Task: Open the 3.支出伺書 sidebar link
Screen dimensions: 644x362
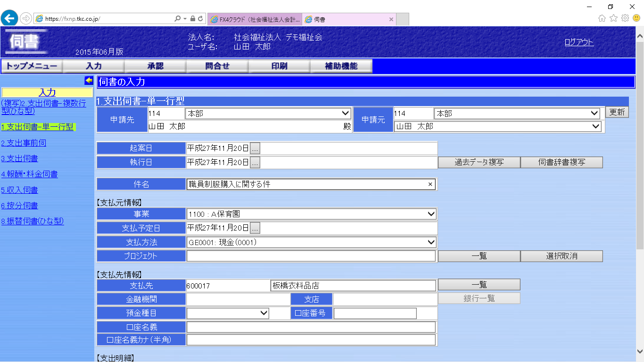Action: 19,158
